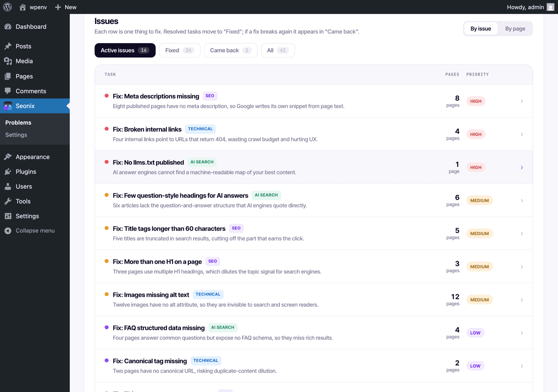
Task: Open the wpenv site home icon
Action: pos(23,7)
